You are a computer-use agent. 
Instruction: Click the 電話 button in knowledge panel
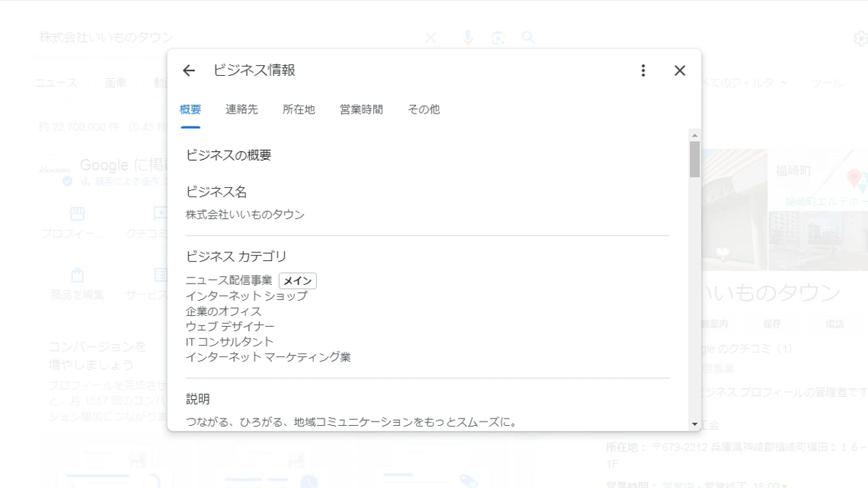(x=834, y=324)
